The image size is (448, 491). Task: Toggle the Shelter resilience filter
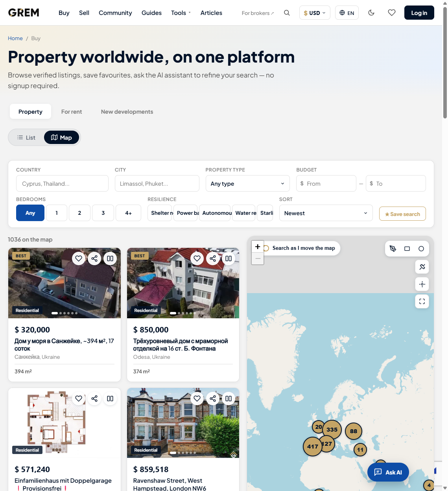pos(160,213)
